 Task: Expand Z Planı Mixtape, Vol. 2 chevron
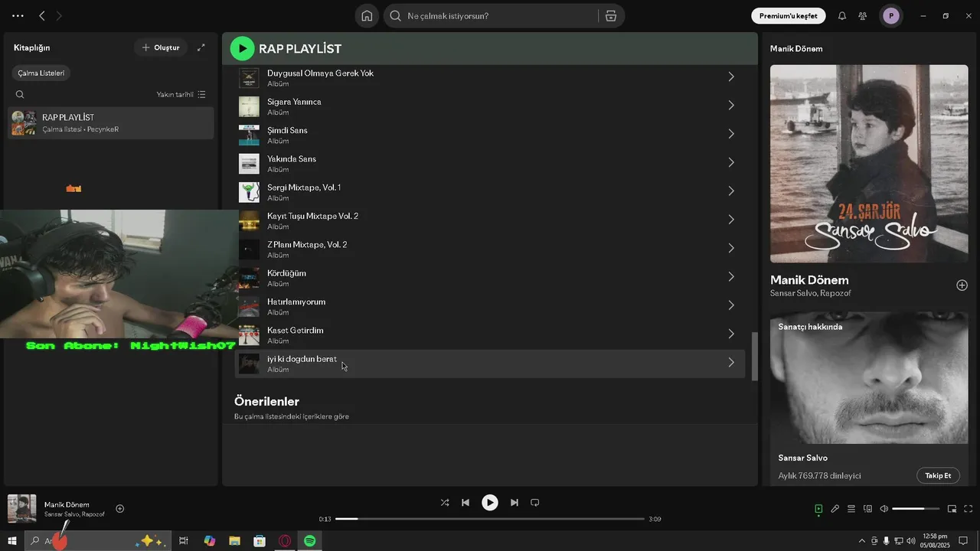[731, 248]
